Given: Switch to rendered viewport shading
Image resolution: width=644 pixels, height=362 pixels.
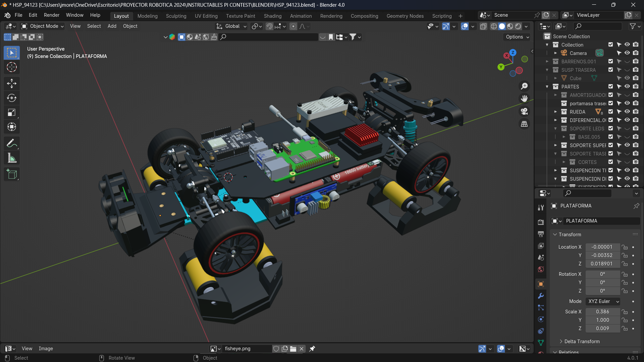Looking at the screenshot, I should [x=518, y=26].
